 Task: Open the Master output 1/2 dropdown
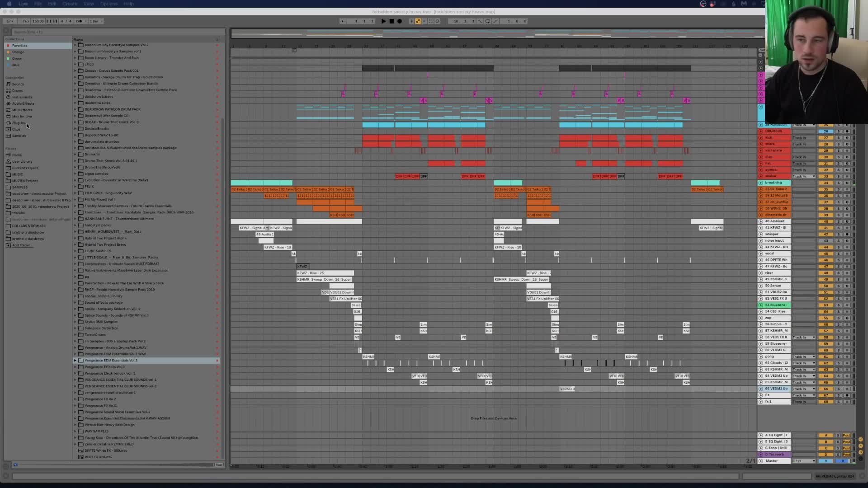tap(803, 461)
